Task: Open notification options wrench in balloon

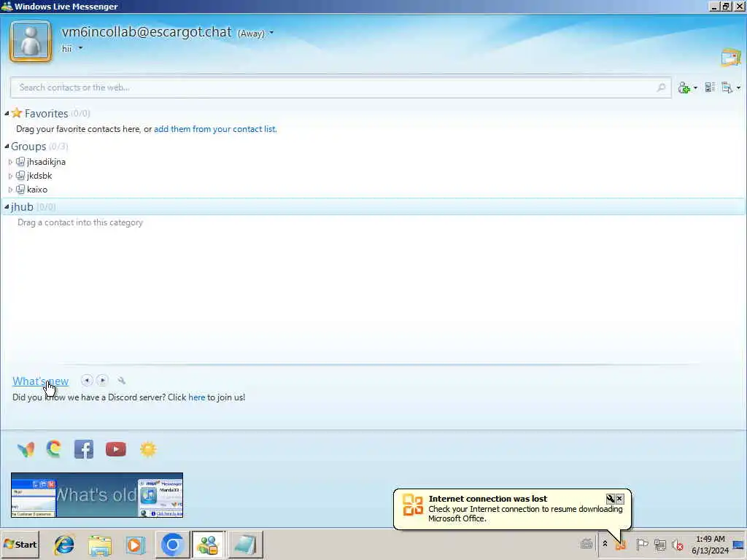Action: click(611, 499)
